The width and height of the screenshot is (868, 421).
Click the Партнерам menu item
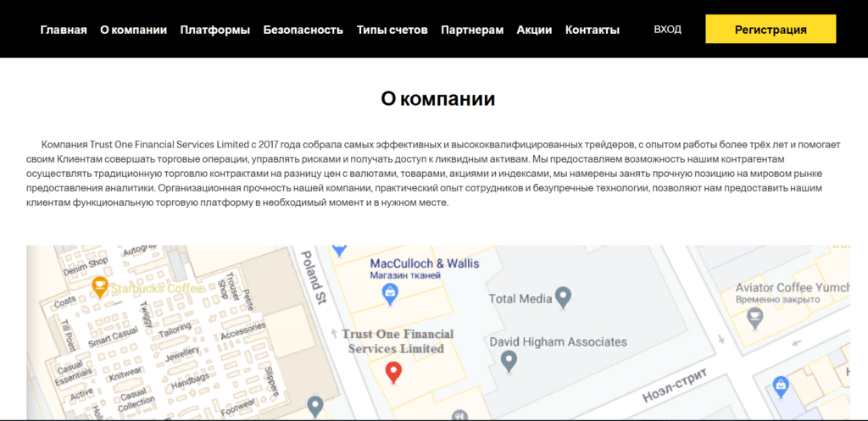click(x=472, y=30)
